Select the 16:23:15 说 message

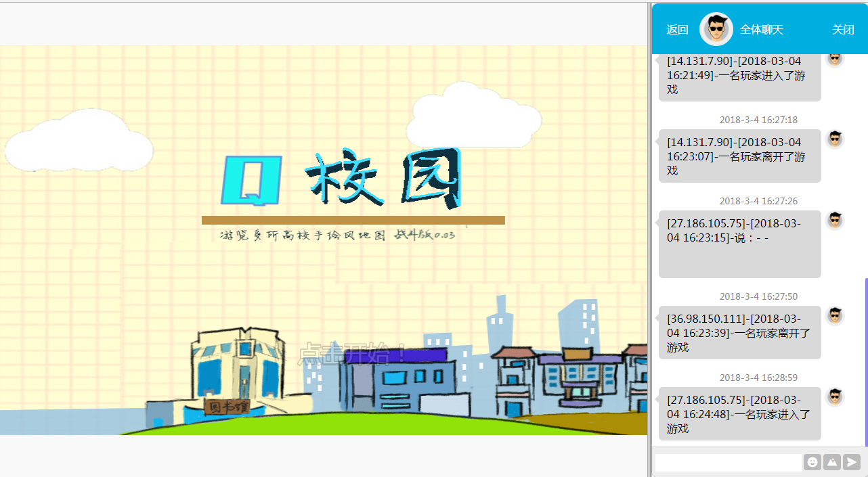pyautogui.click(x=740, y=244)
